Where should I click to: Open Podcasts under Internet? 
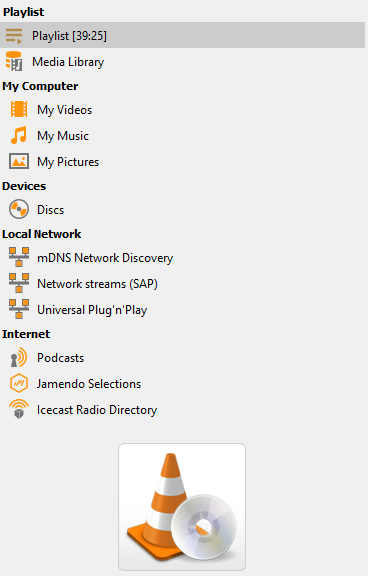(61, 358)
